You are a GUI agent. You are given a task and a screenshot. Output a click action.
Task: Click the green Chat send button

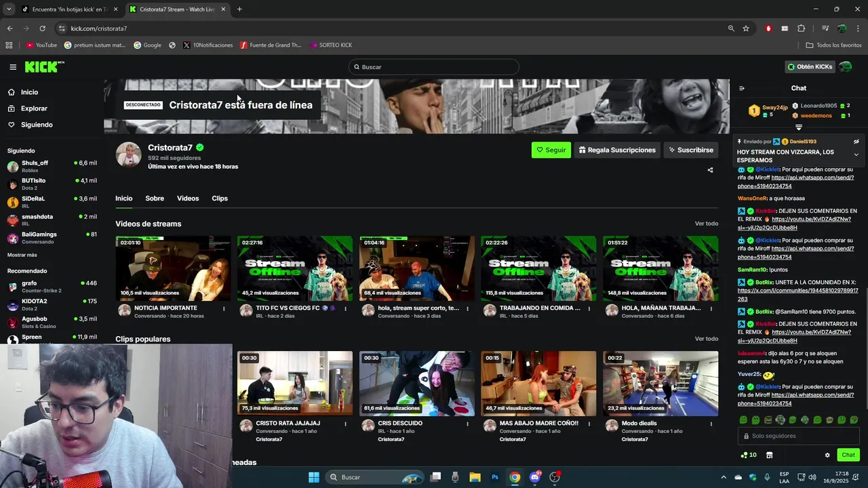click(x=848, y=455)
